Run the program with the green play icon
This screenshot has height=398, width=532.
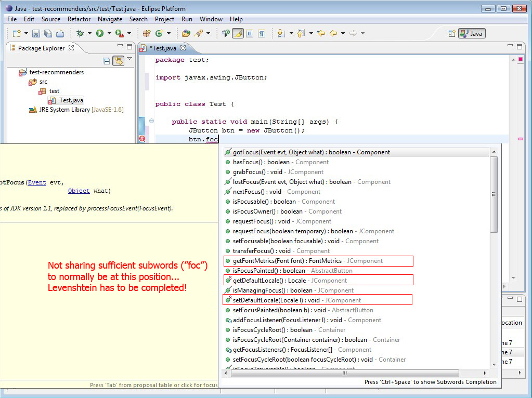pos(100,33)
